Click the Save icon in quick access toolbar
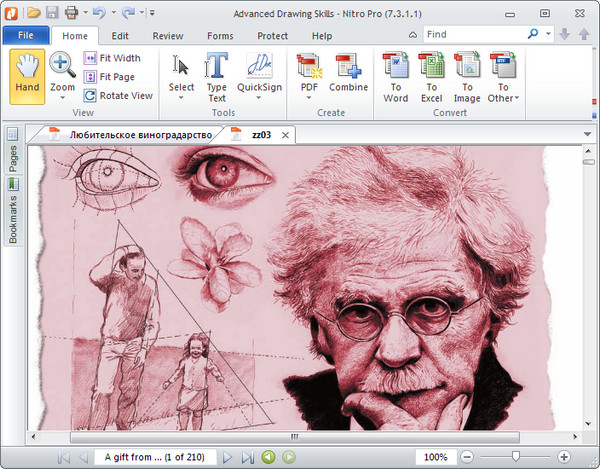600x469 pixels. [54, 13]
